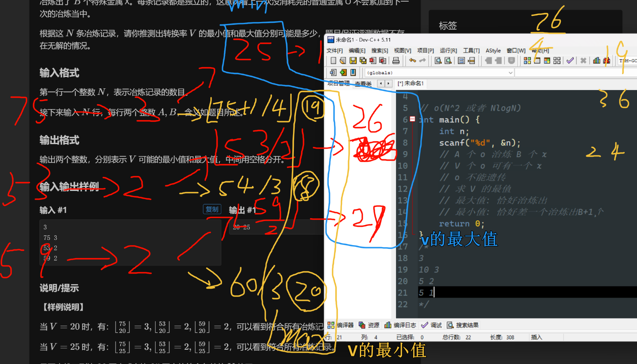This screenshot has width=637, height=364.
Task: Select the 未命名1 editor file tab
Action: 411,83
